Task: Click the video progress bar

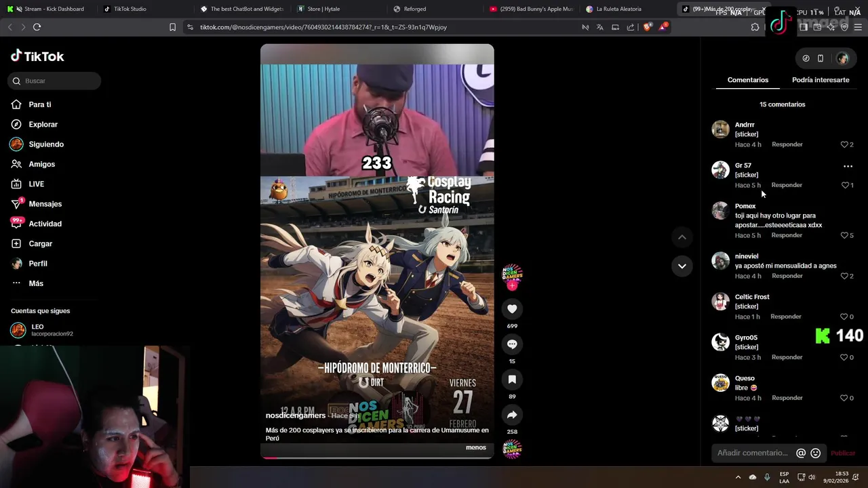Action: coord(377,457)
